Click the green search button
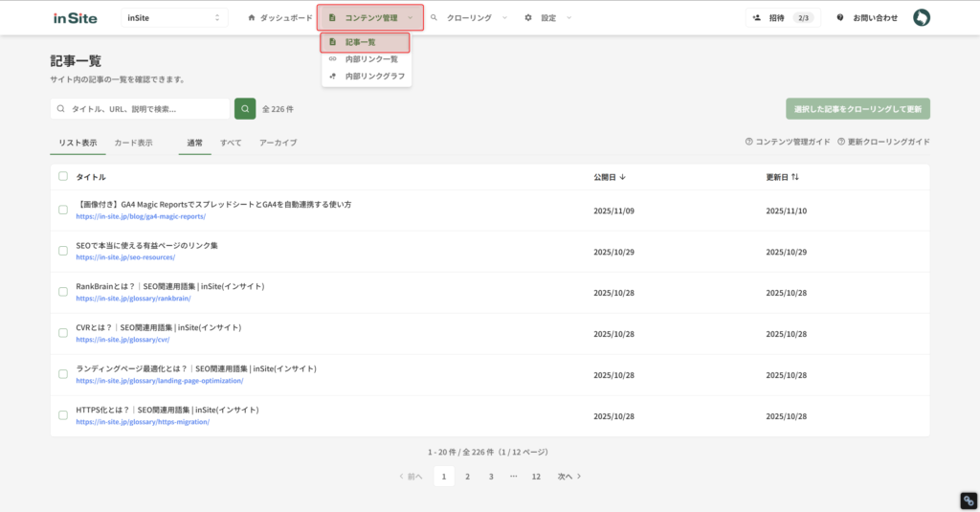The height and width of the screenshot is (512, 980). [245, 109]
